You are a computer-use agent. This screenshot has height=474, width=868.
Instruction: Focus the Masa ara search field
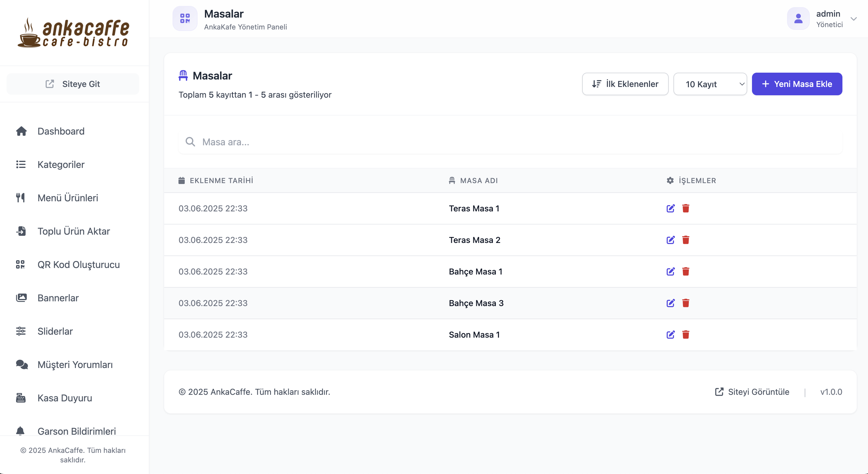510,142
